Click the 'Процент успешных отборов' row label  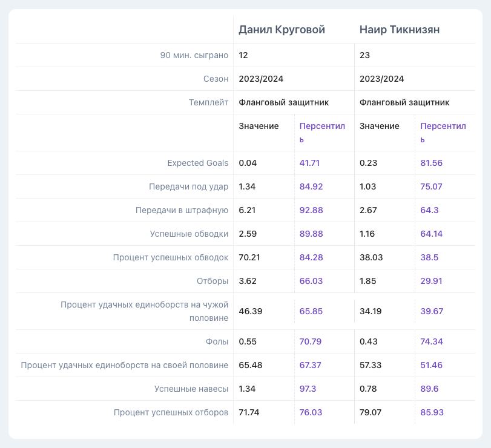coord(171,413)
